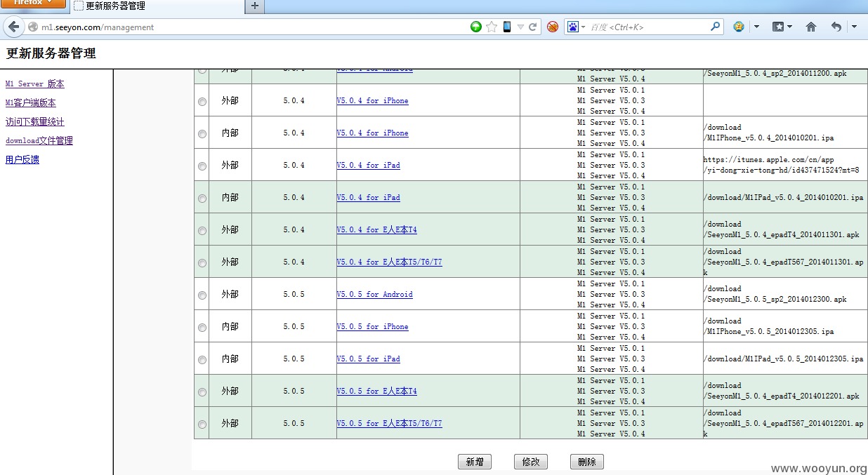Click the M1IPad_v5.0.4_2014010201.ipa path text

point(784,197)
